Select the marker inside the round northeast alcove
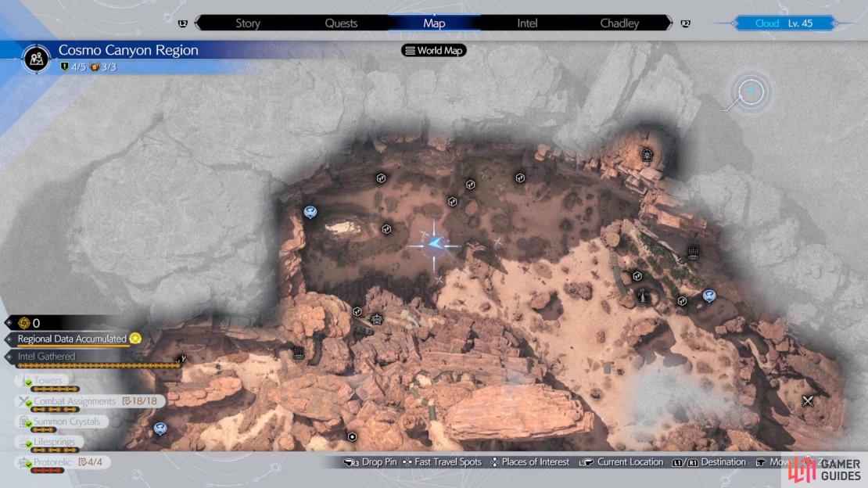This screenshot has height=488, width=868. pos(647,155)
